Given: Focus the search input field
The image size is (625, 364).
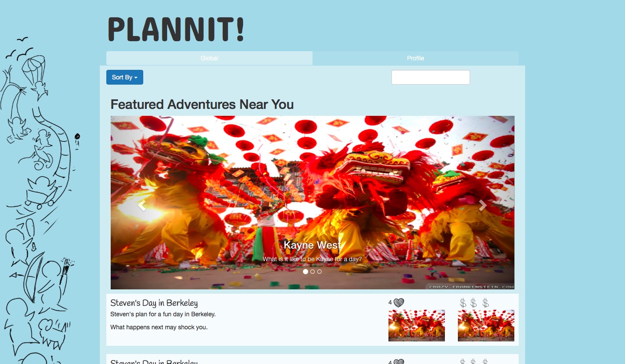Looking at the screenshot, I should pos(431,77).
